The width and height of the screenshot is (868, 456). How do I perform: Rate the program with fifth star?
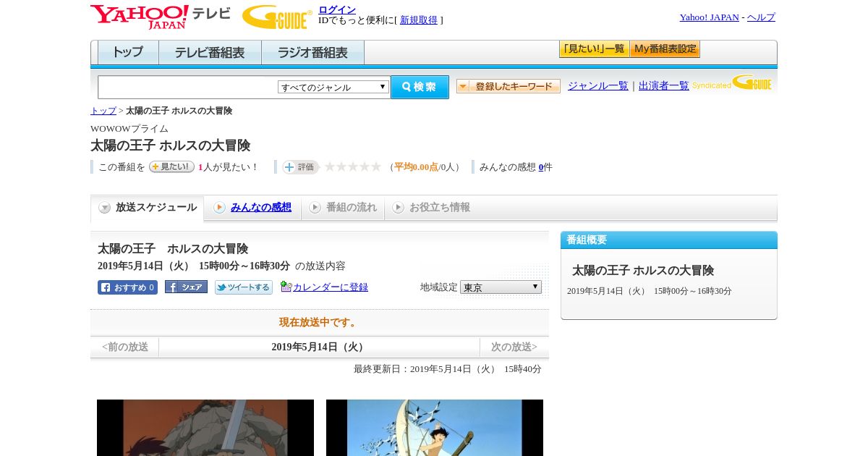coord(376,166)
